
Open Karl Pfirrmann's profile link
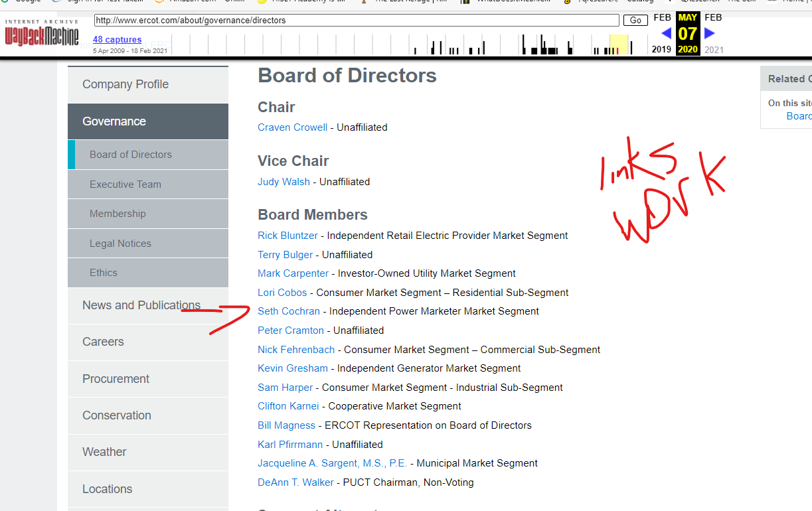(x=290, y=445)
